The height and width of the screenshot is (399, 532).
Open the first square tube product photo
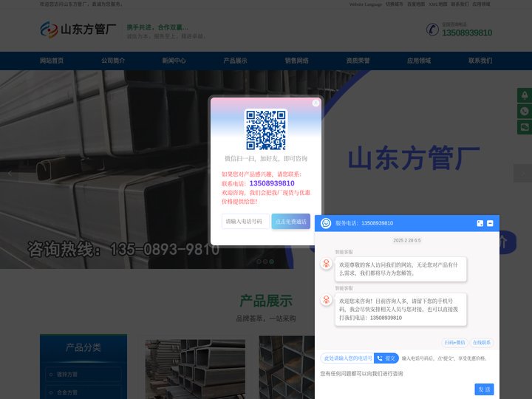pyautogui.click(x=195, y=369)
